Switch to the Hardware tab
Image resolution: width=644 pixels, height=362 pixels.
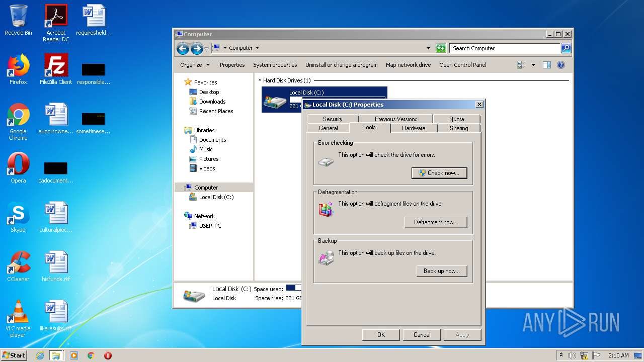(x=414, y=128)
